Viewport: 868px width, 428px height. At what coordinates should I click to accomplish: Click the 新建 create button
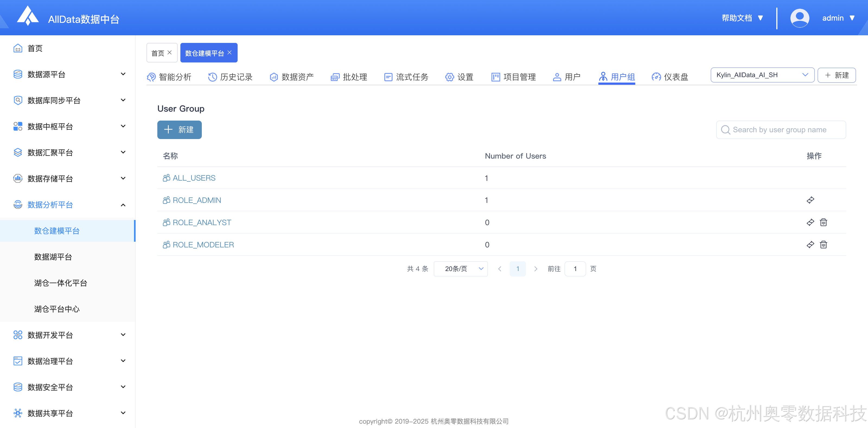tap(179, 130)
